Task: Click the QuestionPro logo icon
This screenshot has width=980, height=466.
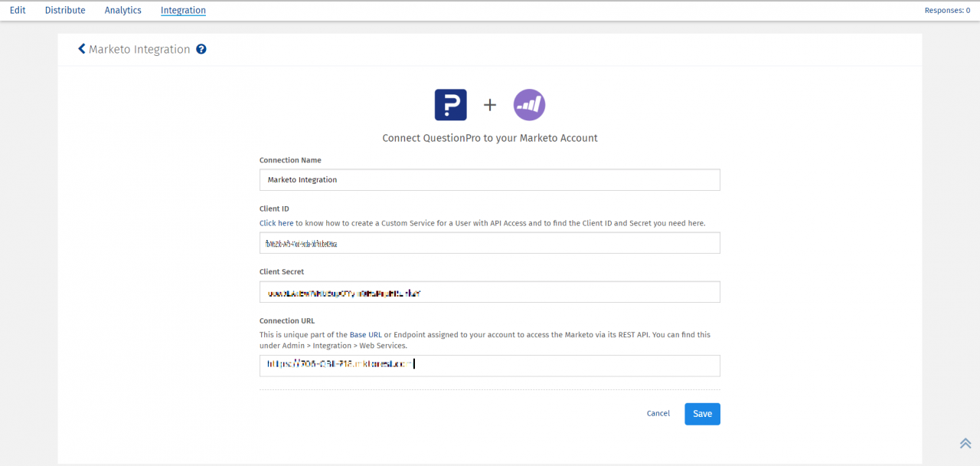Action: coord(450,104)
